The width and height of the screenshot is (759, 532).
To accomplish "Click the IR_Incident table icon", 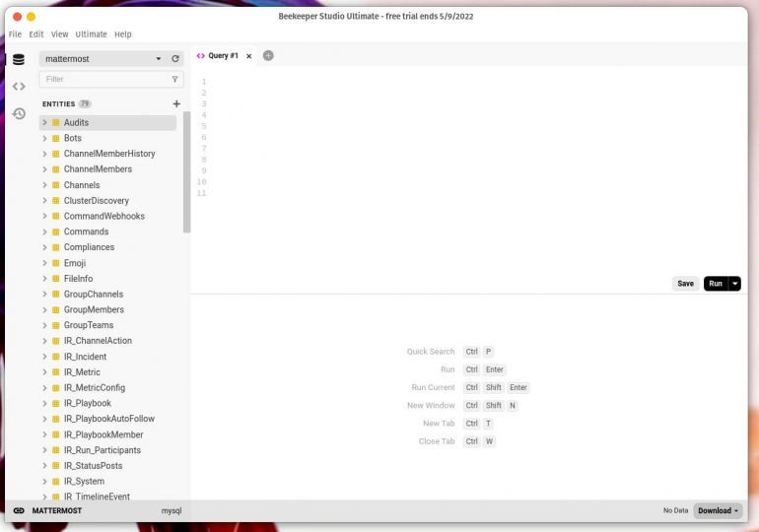I will 55,357.
